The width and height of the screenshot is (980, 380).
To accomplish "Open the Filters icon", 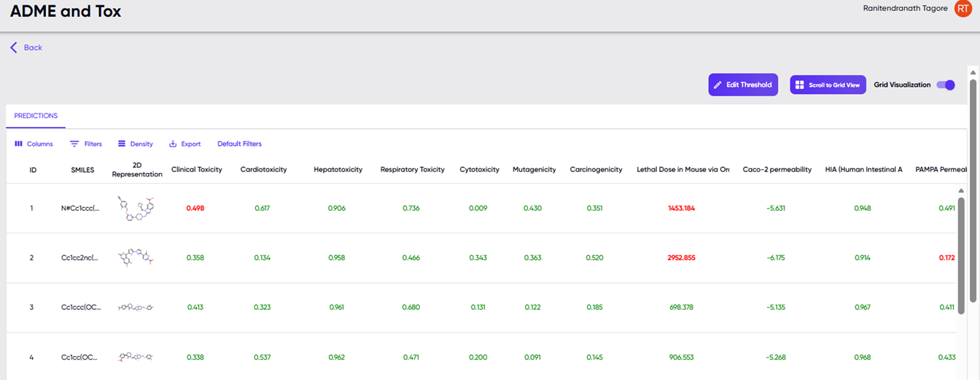I will tap(74, 144).
